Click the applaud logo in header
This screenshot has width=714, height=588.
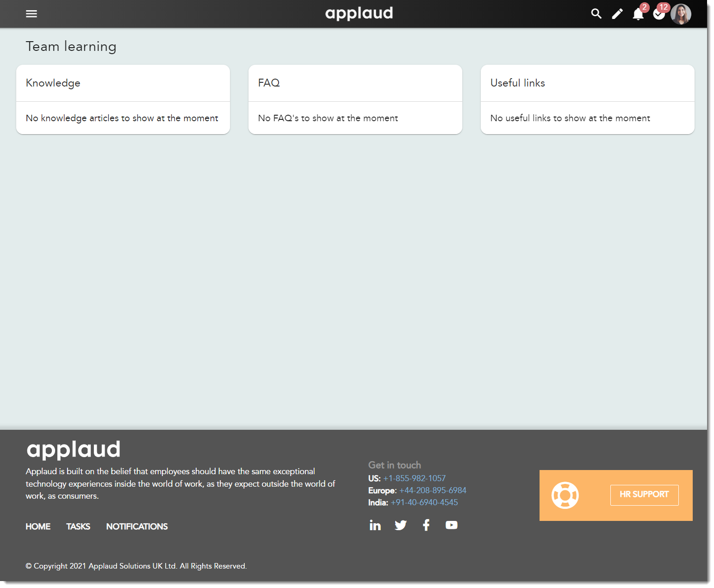(x=359, y=13)
